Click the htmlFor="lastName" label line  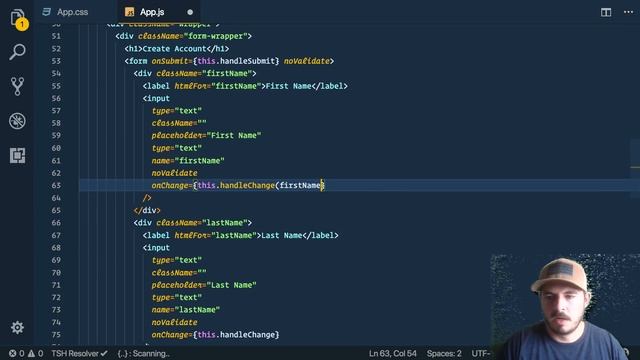point(240,235)
